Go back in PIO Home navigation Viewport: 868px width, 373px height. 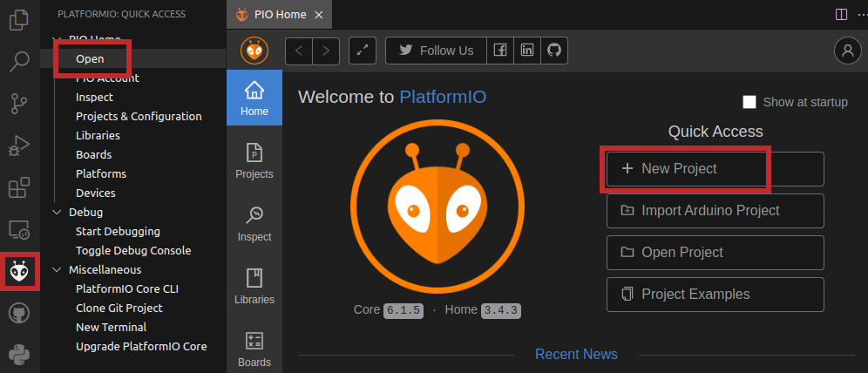click(x=299, y=51)
